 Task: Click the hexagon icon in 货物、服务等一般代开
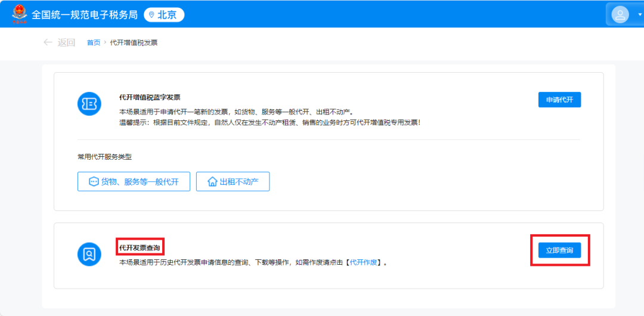[x=94, y=182]
